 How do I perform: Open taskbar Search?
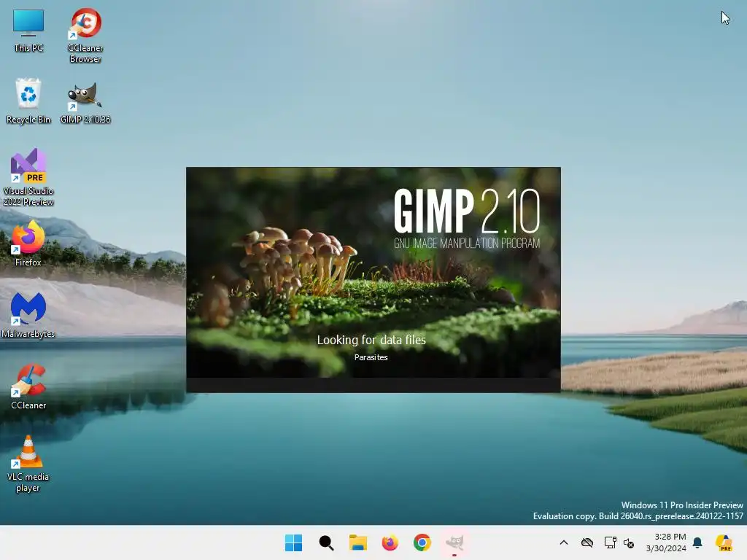[326, 542]
